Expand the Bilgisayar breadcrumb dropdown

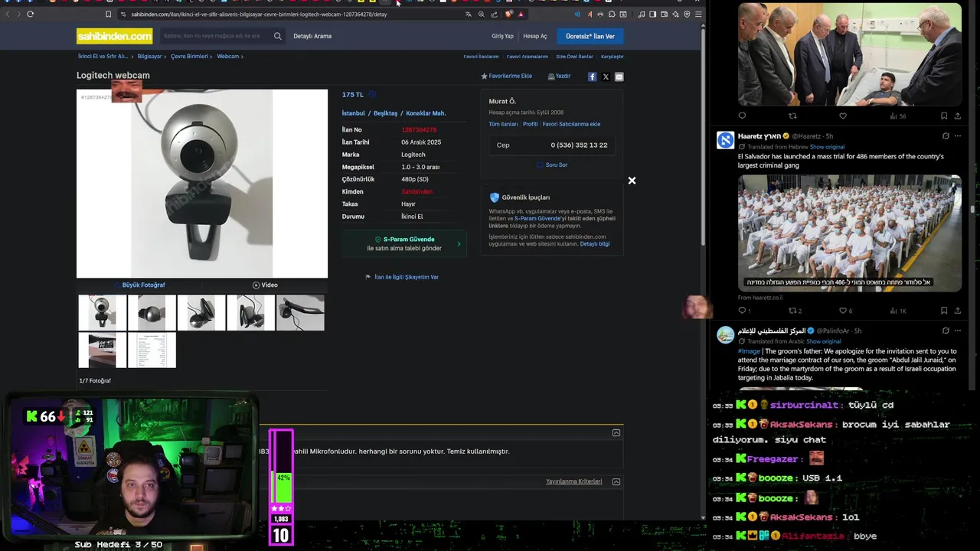point(165,57)
